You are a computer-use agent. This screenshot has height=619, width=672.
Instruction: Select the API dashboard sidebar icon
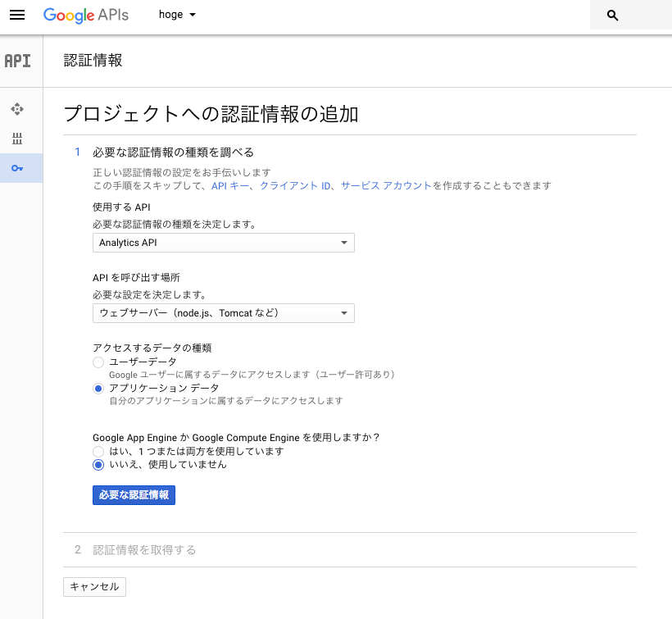point(16,109)
